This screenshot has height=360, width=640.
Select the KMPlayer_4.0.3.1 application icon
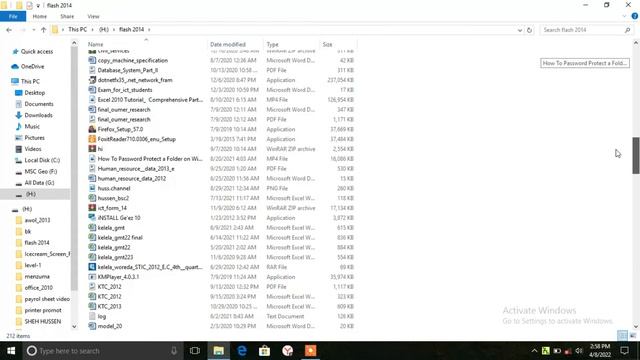pos(92,277)
